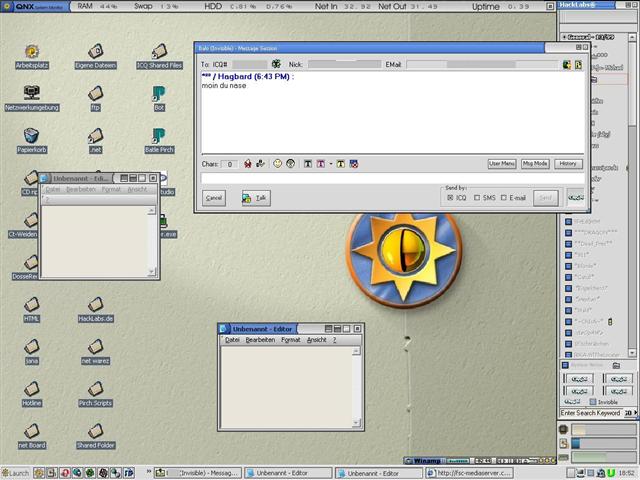Open the ICQ Shared Files folder
This screenshot has width=640, height=480.
159,51
